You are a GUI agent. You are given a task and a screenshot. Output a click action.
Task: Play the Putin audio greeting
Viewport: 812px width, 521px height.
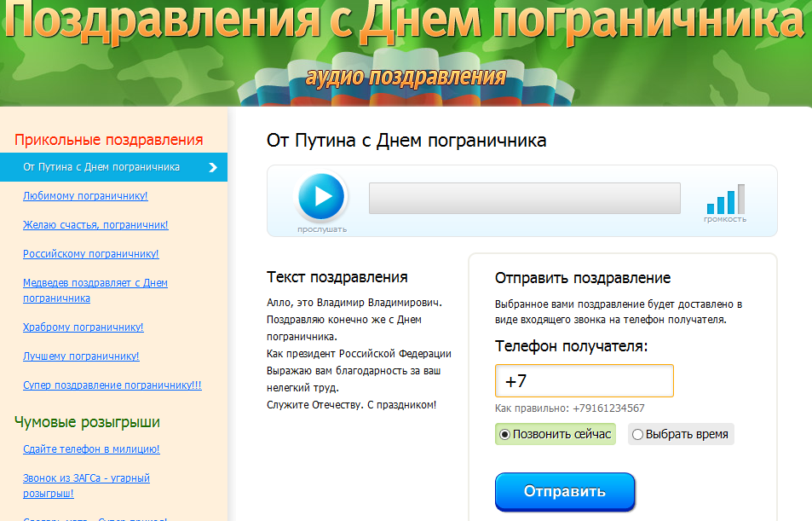click(321, 197)
